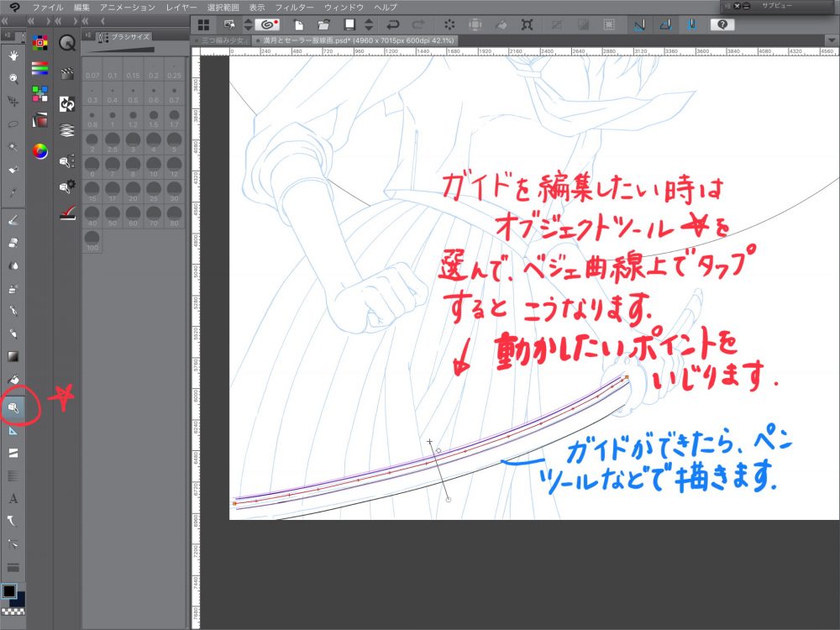This screenshot has height=630, width=840.
Task: Open the レイヤー menu
Action: [181, 8]
